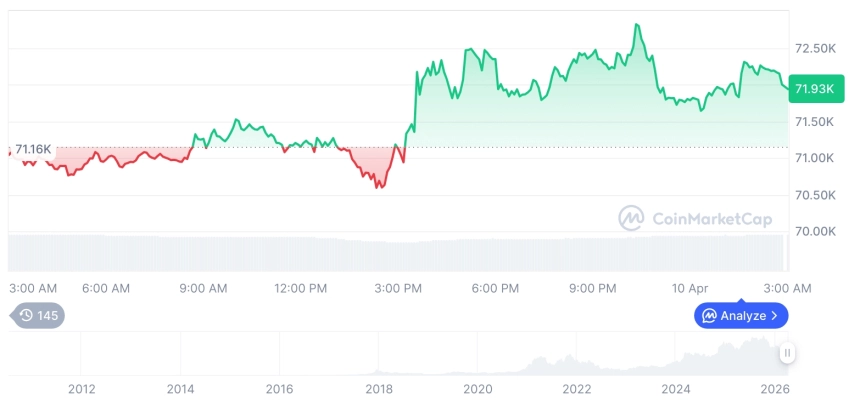Screen dimensions: 860x401
Task: Click the gray volume bars area below the chart
Action: pos(400,252)
